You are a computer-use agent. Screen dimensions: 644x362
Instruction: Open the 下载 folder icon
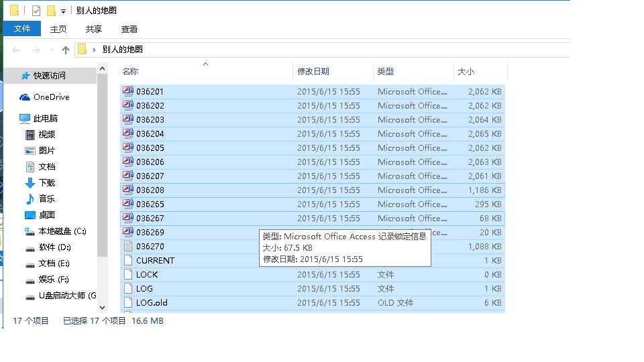(x=30, y=182)
